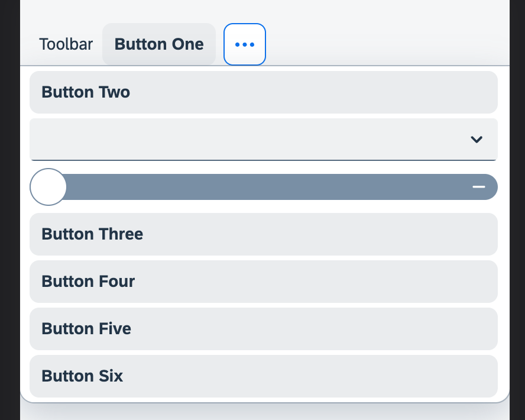Screen dimensions: 525x420
Task: Activate Button Six at the bottom
Action: point(264,376)
